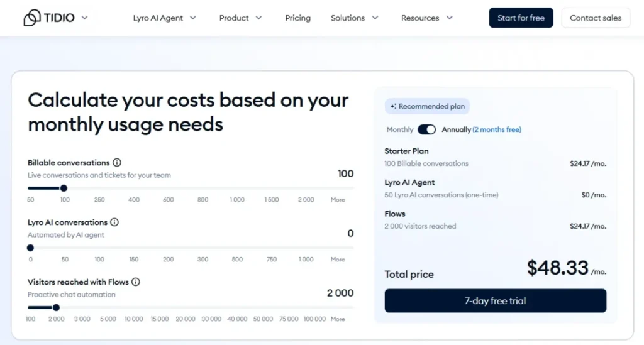Click More at end of Lyro AI scale
This screenshot has width=644, height=345.
338,260
